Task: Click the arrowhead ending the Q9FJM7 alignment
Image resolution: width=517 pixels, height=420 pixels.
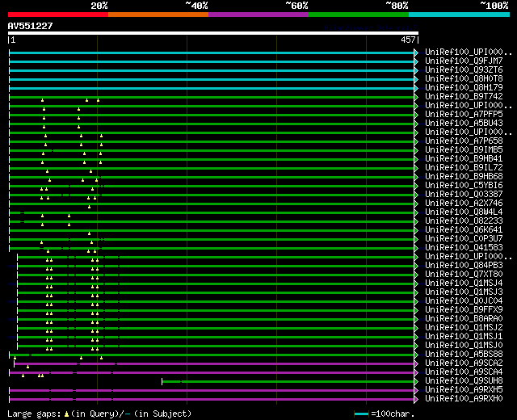Action: (416, 61)
